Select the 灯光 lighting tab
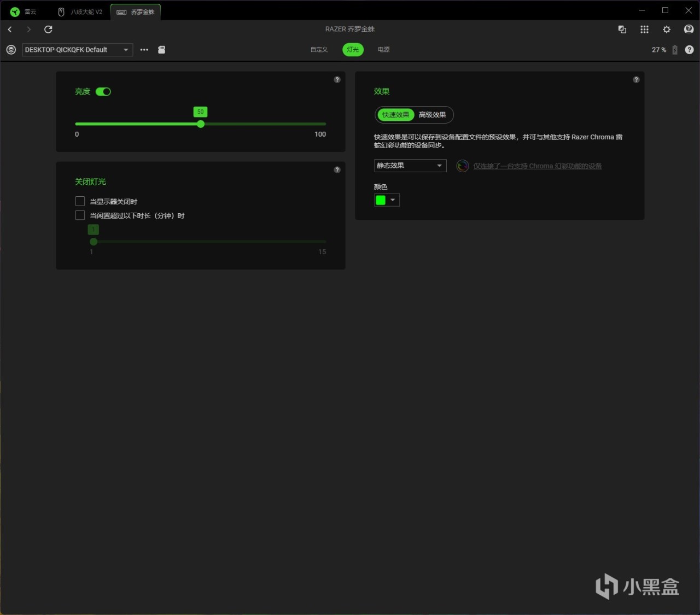The width and height of the screenshot is (700, 615). pyautogui.click(x=353, y=50)
